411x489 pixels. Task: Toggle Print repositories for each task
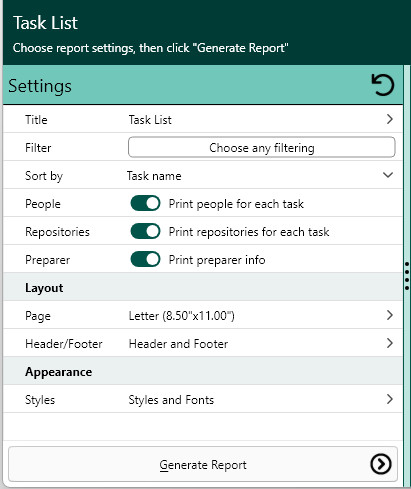click(x=145, y=231)
